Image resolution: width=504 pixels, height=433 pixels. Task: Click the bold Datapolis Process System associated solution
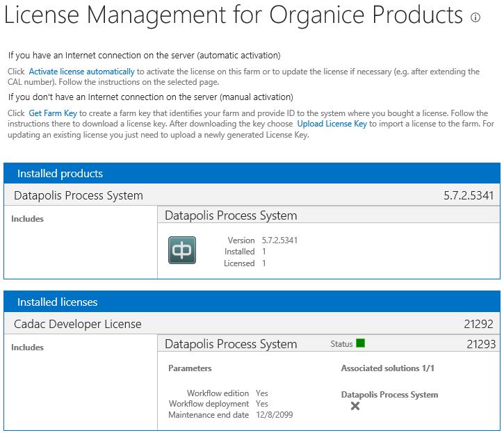pos(389,394)
